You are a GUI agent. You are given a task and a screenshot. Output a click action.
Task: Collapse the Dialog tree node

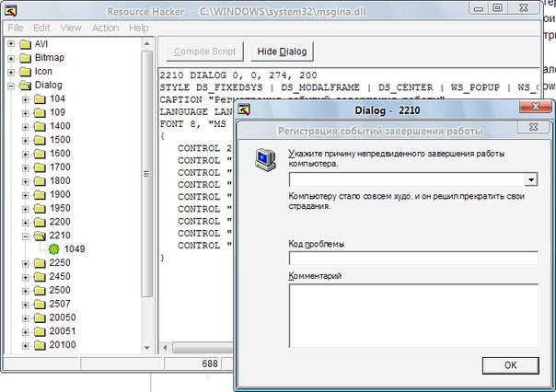[x=10, y=85]
